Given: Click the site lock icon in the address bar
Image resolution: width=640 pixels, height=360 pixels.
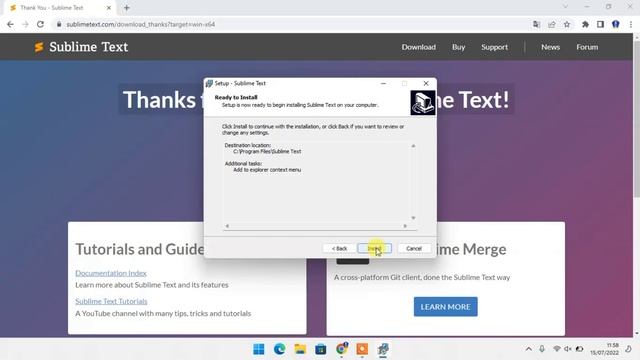Looking at the screenshot, I should pos(59,24).
